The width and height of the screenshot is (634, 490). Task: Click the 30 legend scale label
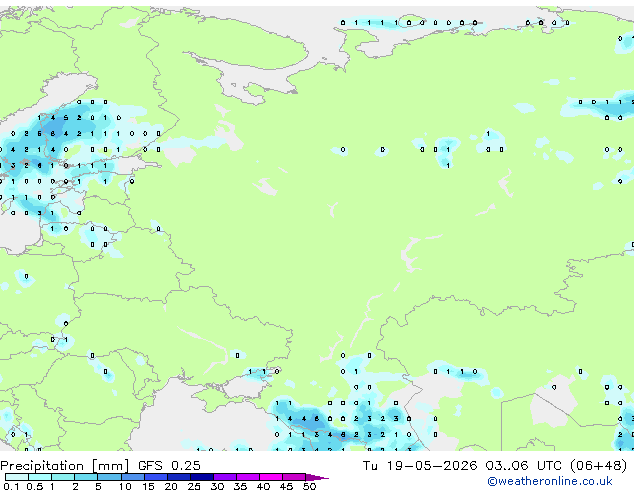point(217,486)
